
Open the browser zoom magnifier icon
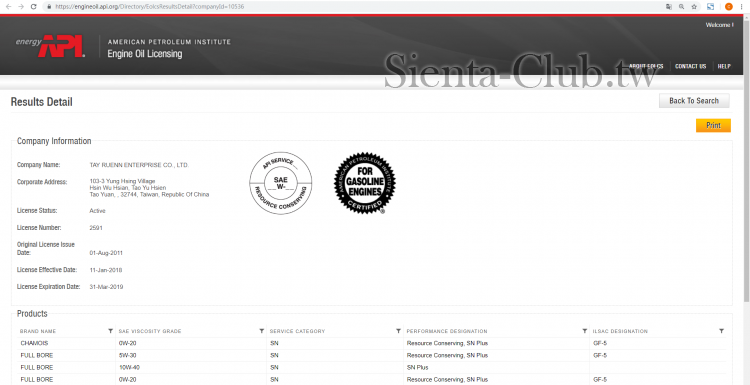(681, 7)
